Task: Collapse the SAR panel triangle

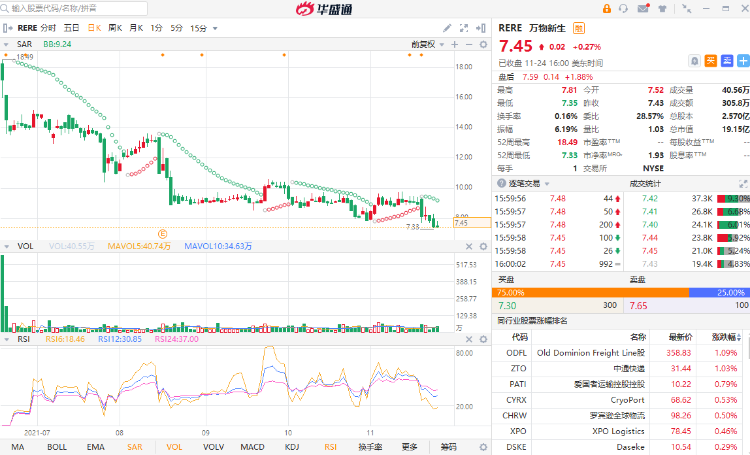Action: (6, 44)
